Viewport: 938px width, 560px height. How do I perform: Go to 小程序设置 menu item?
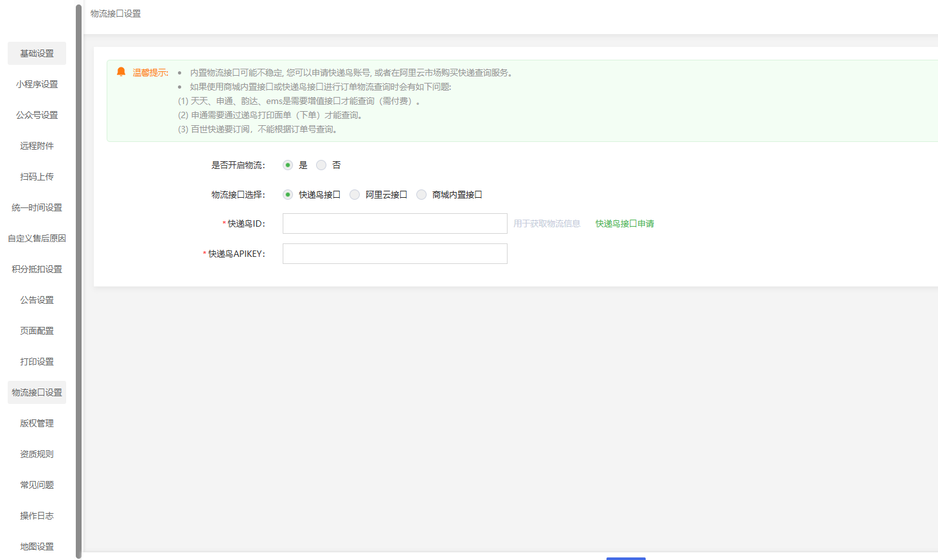37,84
